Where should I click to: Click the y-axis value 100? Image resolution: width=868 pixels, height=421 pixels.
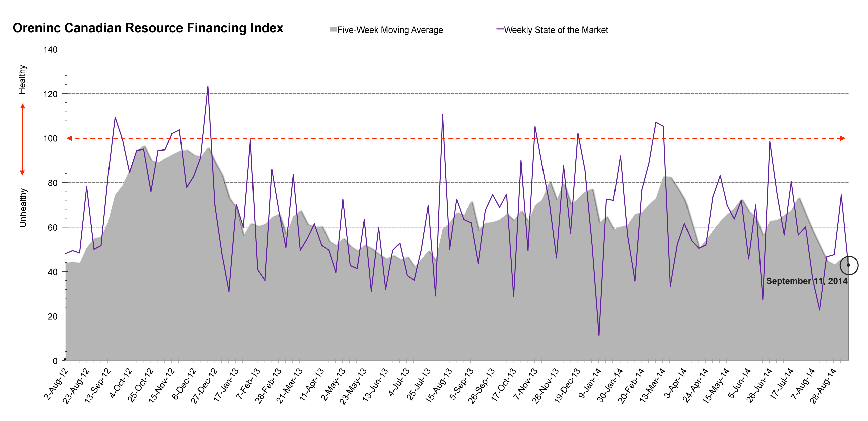[x=50, y=139]
